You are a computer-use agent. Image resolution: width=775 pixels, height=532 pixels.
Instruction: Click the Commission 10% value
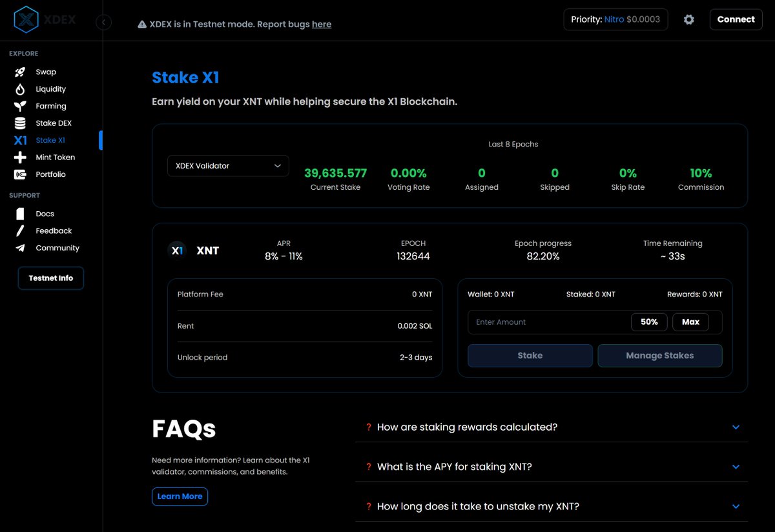tap(701, 173)
